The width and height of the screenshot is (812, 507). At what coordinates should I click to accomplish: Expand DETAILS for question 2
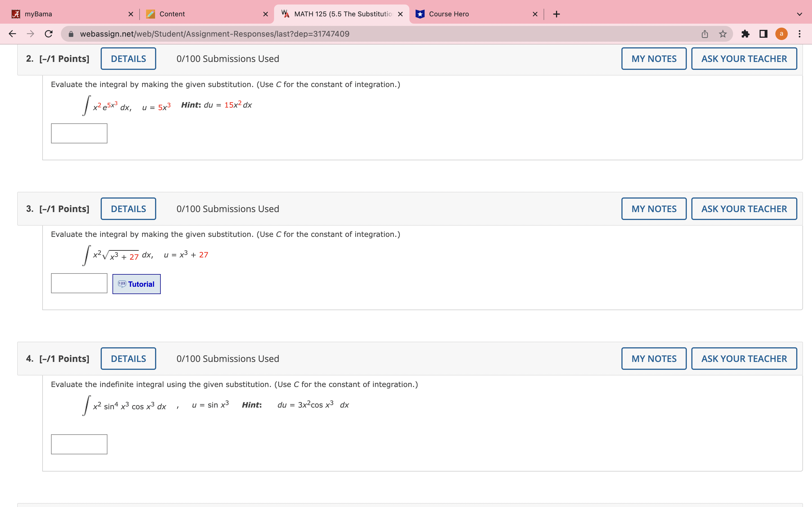tap(128, 59)
